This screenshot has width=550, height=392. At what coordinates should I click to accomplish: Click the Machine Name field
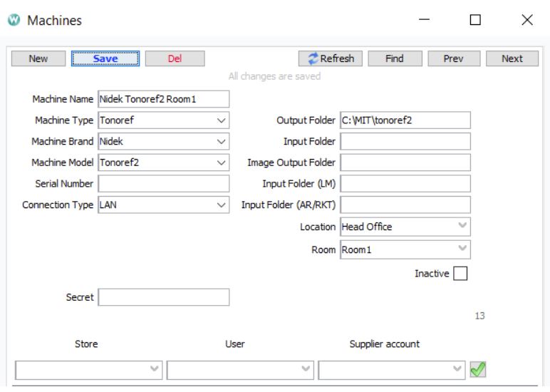pos(163,99)
